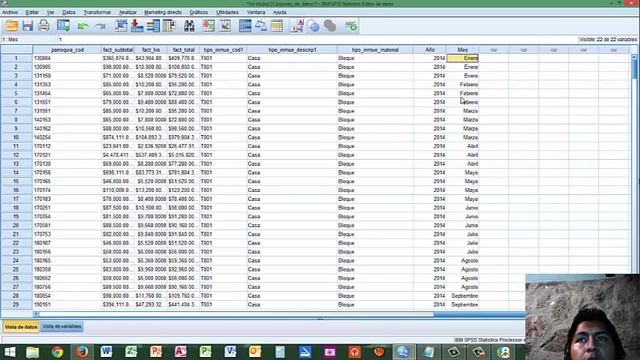Screen dimensions: 640x360
Task: Click the Use variable sets icon
Action: click(313, 26)
